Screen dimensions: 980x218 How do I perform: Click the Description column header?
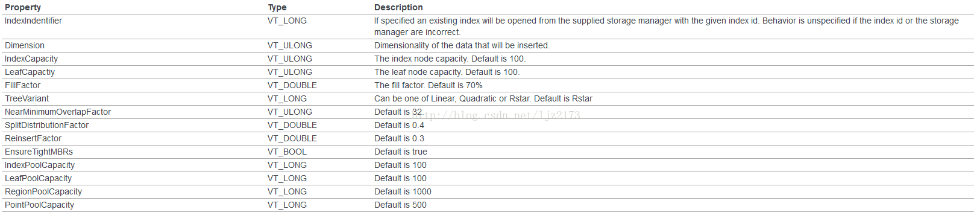398,7
